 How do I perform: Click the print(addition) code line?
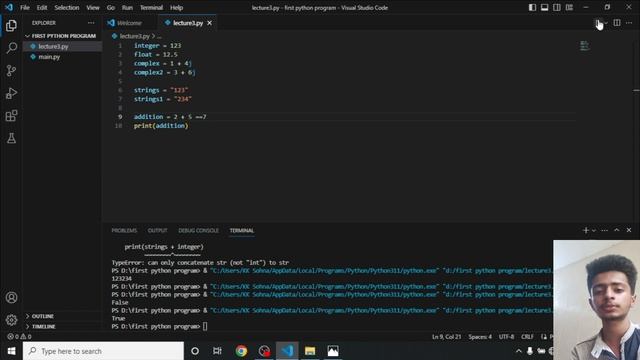[161, 126]
